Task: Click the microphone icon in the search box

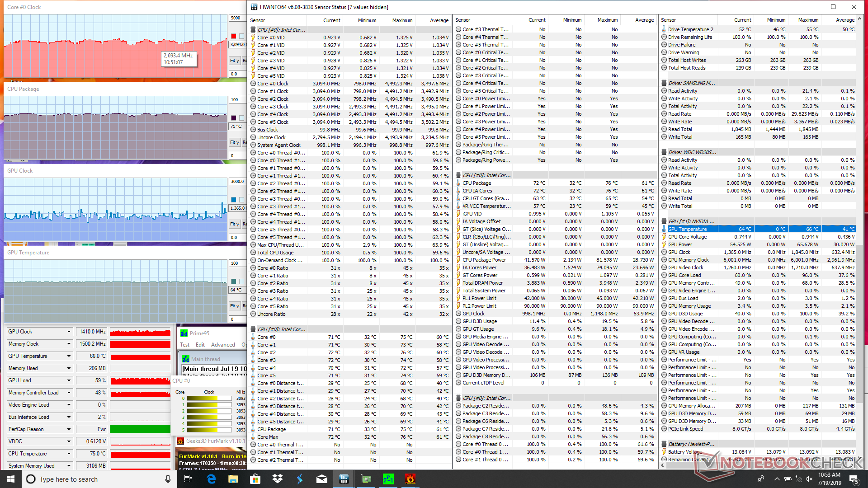Action: (168, 479)
